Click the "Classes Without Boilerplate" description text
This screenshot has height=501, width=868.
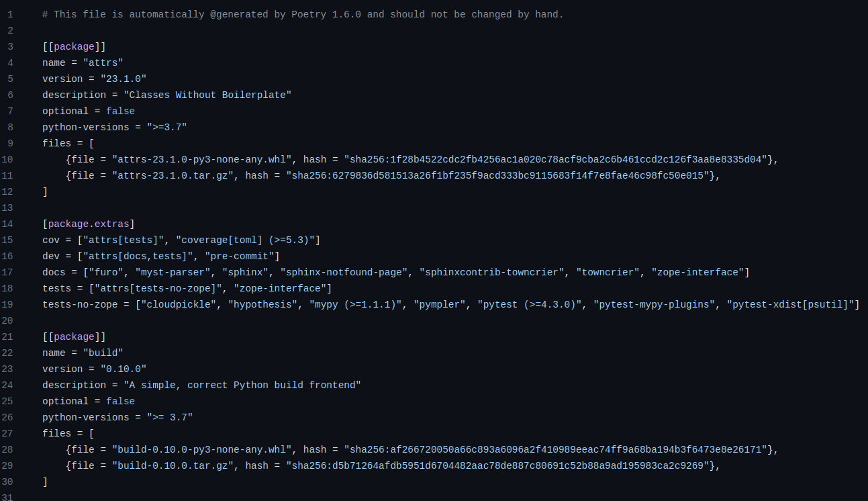(207, 95)
